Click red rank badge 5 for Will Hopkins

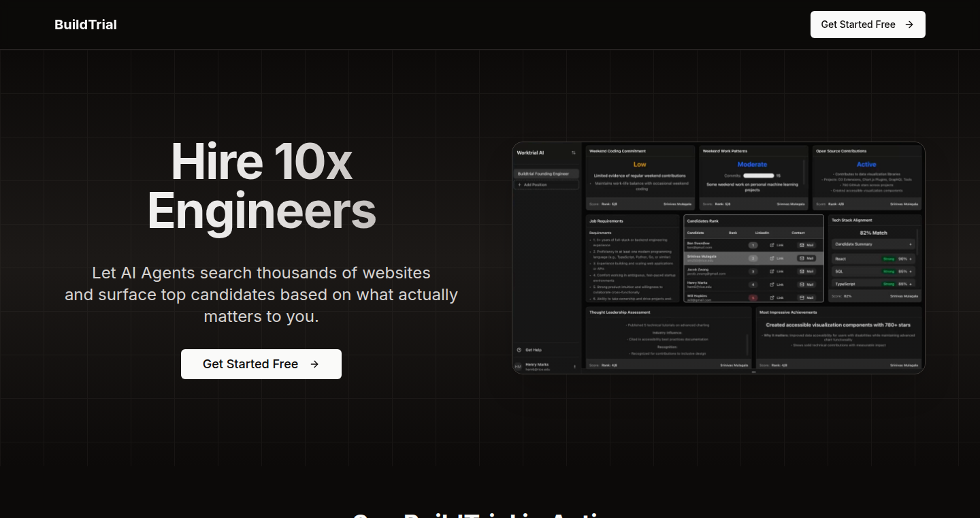point(753,297)
